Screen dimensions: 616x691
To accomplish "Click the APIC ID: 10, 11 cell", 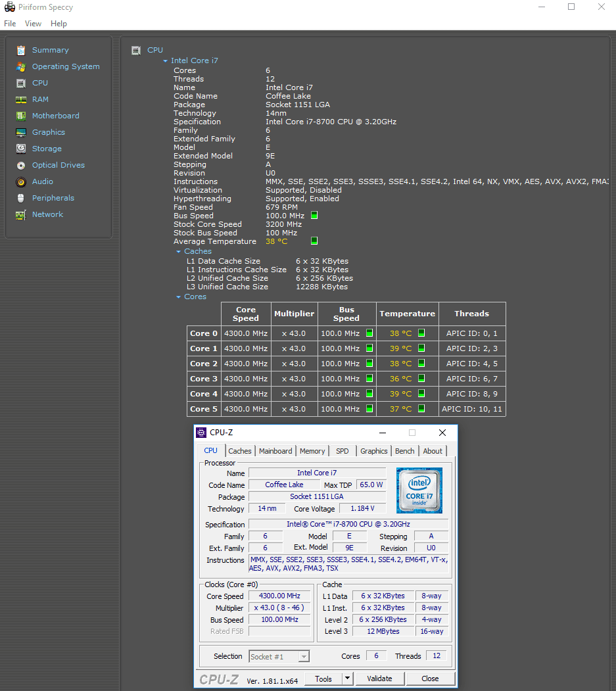I will 472,409.
